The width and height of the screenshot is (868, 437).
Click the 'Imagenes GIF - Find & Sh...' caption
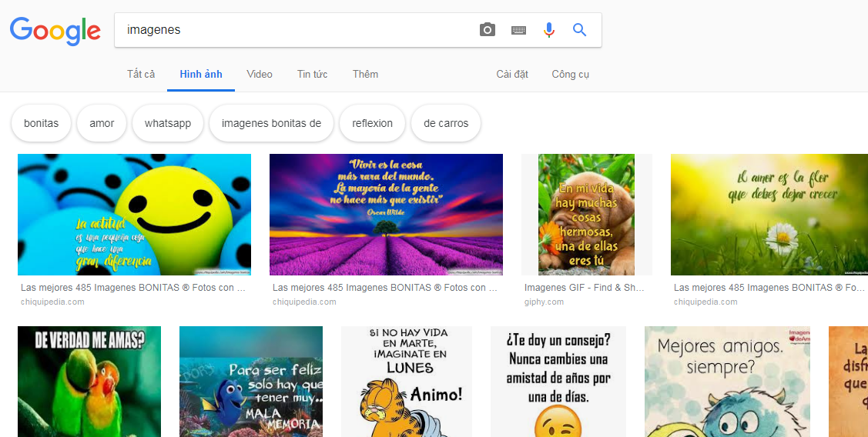point(585,288)
